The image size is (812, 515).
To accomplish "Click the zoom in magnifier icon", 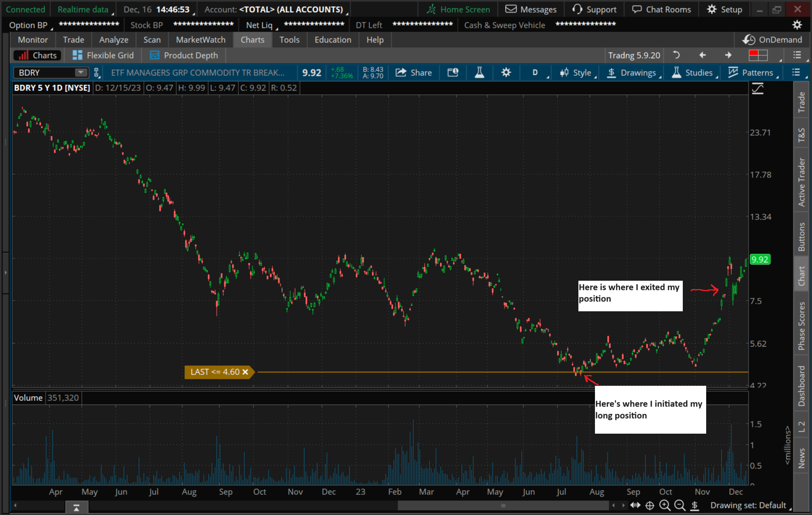I will 664,505.
